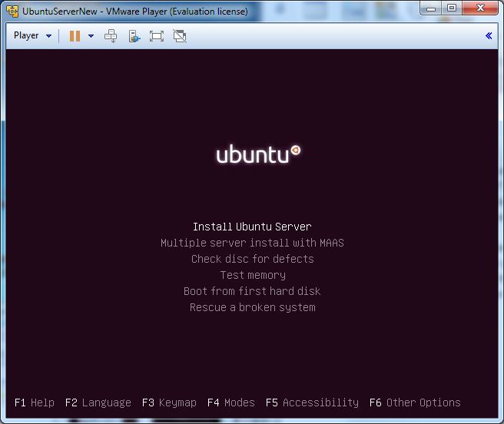
Task: Click F1 Help at bottom
Action: [x=34, y=402]
